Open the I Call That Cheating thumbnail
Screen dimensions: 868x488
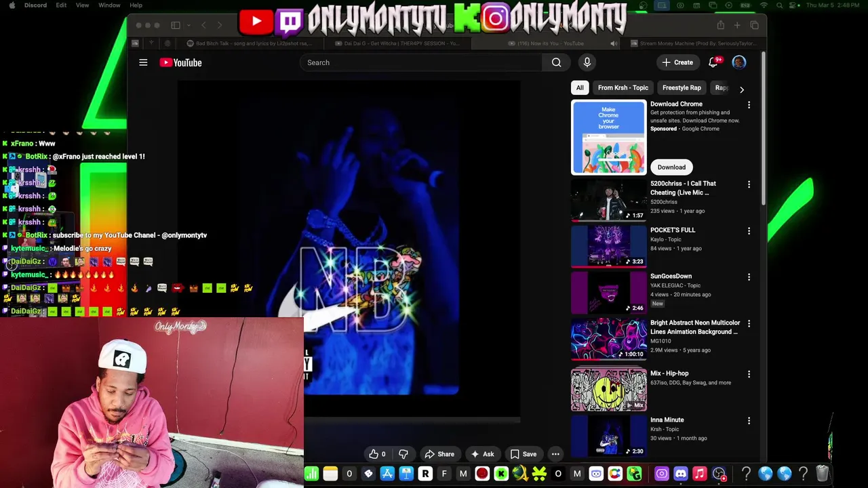point(609,200)
